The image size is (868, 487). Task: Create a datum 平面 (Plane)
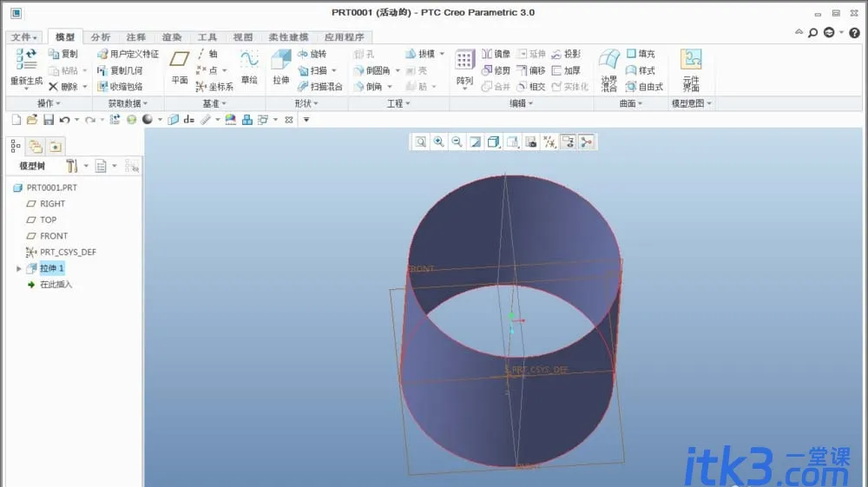180,68
